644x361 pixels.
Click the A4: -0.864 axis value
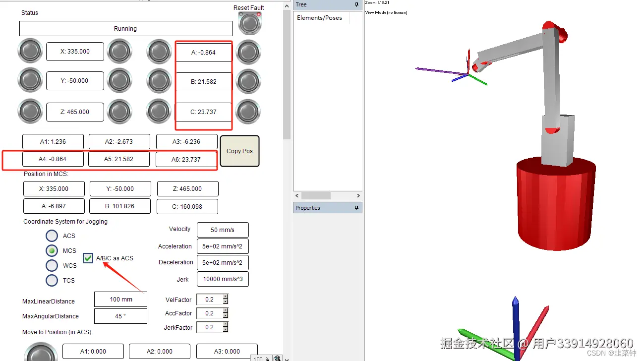(x=53, y=159)
